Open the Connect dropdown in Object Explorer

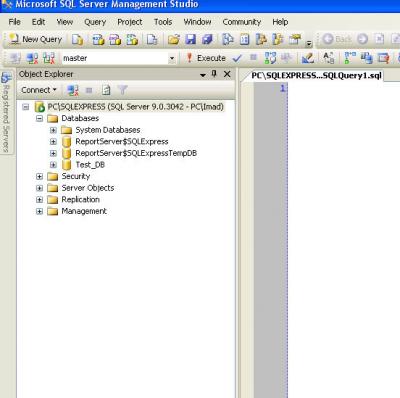click(x=39, y=90)
